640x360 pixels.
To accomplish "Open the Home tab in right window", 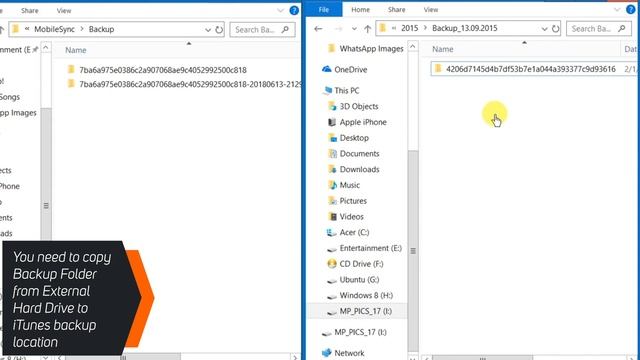I will [360, 9].
